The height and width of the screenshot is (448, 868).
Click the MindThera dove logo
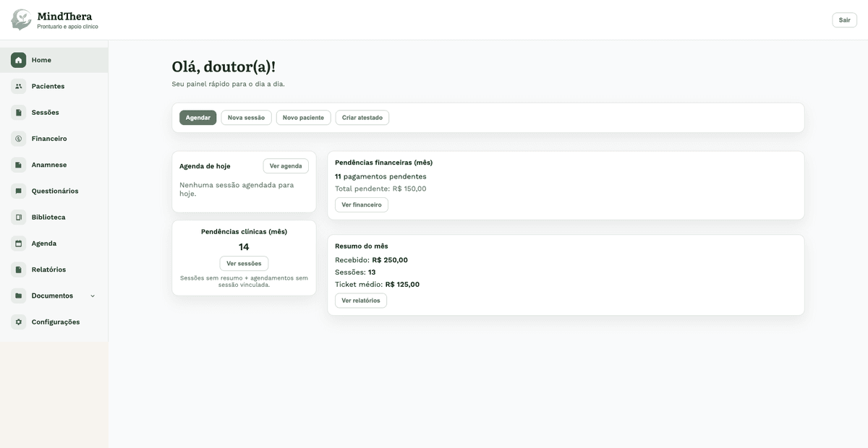(20, 20)
